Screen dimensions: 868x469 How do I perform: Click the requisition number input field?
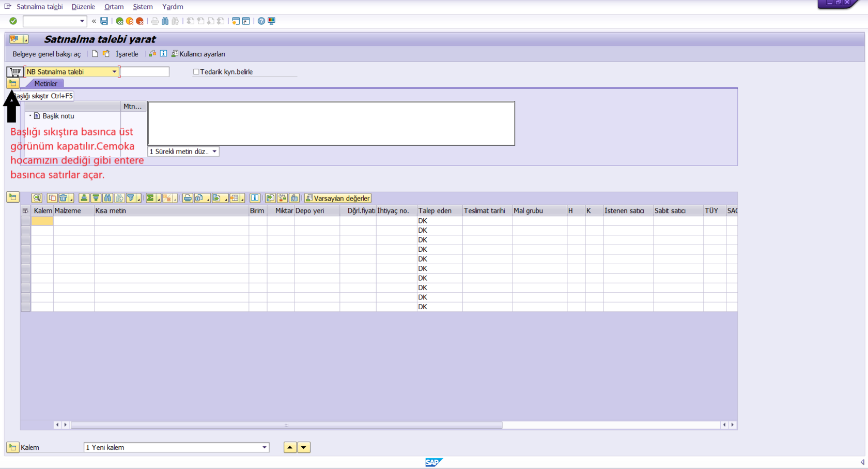[145, 72]
